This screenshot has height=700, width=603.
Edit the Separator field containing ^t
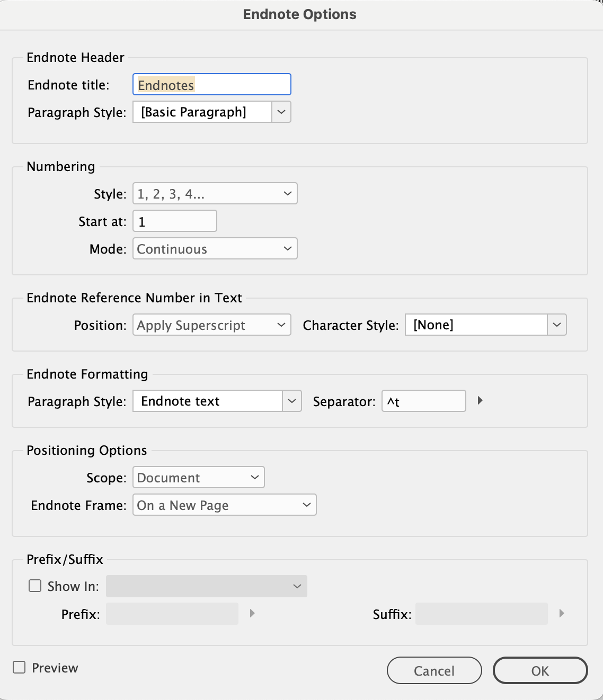click(423, 401)
